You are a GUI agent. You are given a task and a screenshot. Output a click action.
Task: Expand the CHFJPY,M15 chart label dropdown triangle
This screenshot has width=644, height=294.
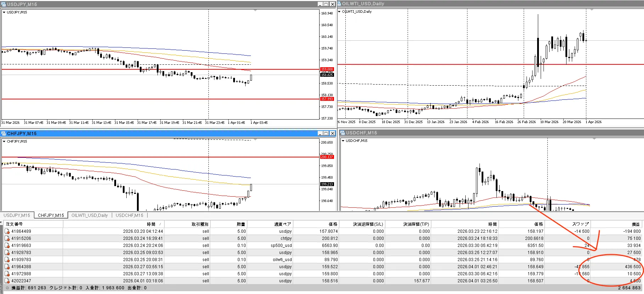click(4, 142)
